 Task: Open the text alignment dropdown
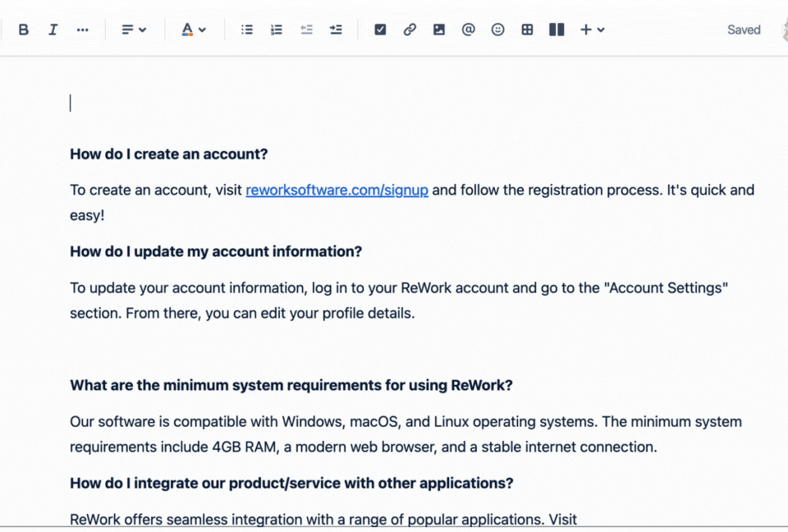click(x=131, y=29)
